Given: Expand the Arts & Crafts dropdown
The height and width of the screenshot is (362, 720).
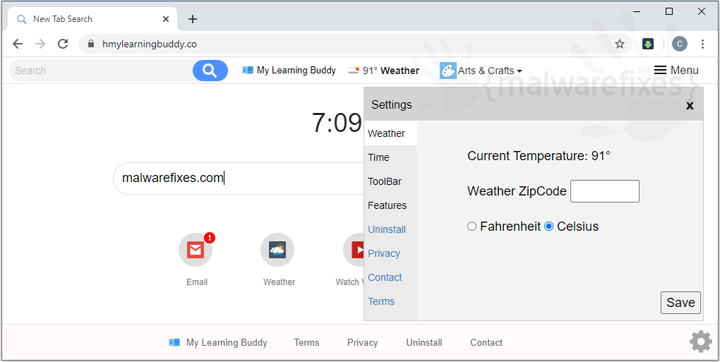Looking at the screenshot, I should pyautogui.click(x=490, y=71).
